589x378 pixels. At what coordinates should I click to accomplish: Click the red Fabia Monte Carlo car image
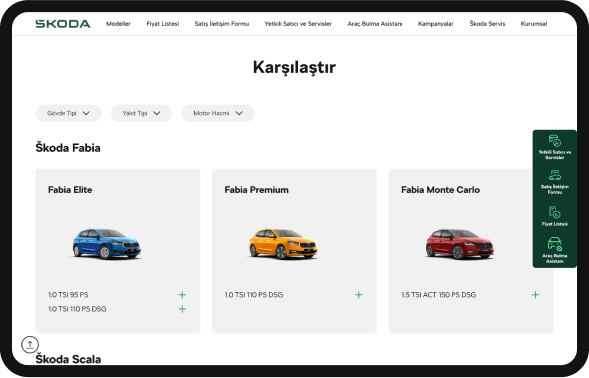[x=459, y=244]
